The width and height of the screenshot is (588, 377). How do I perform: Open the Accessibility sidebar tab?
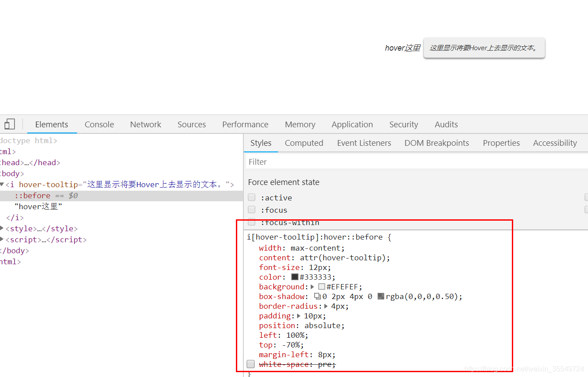click(x=555, y=143)
